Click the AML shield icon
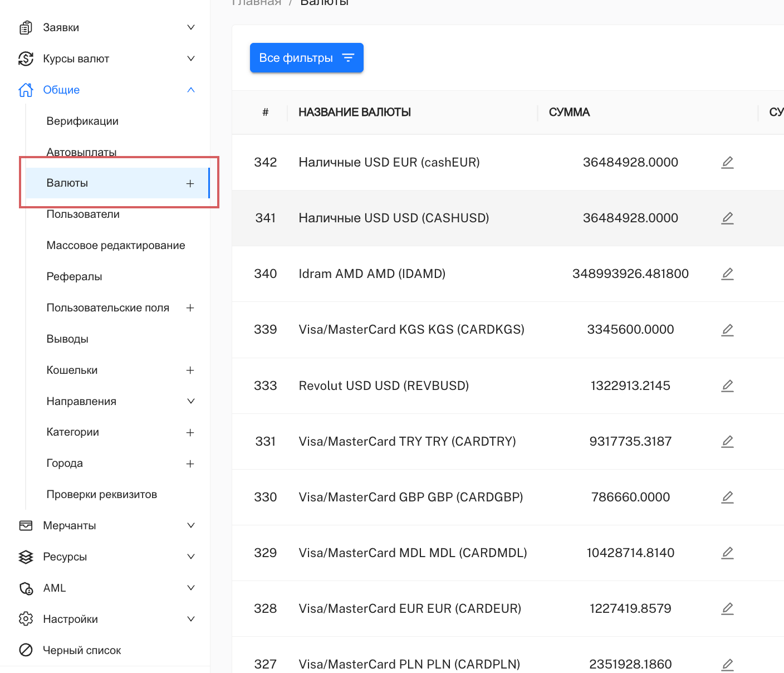This screenshot has height=673, width=784. (x=26, y=588)
